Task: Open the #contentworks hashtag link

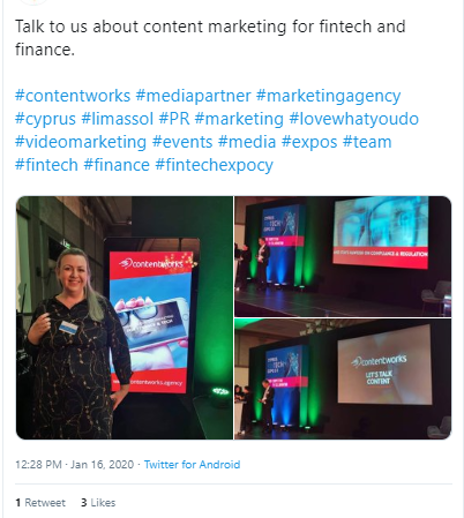Action: 73,96
